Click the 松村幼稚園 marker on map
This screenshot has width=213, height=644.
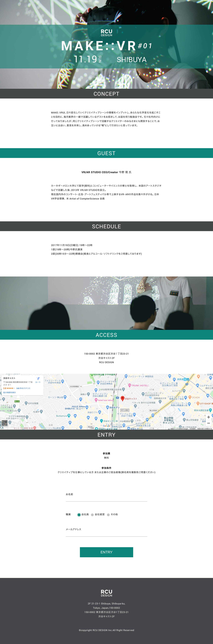point(26,403)
